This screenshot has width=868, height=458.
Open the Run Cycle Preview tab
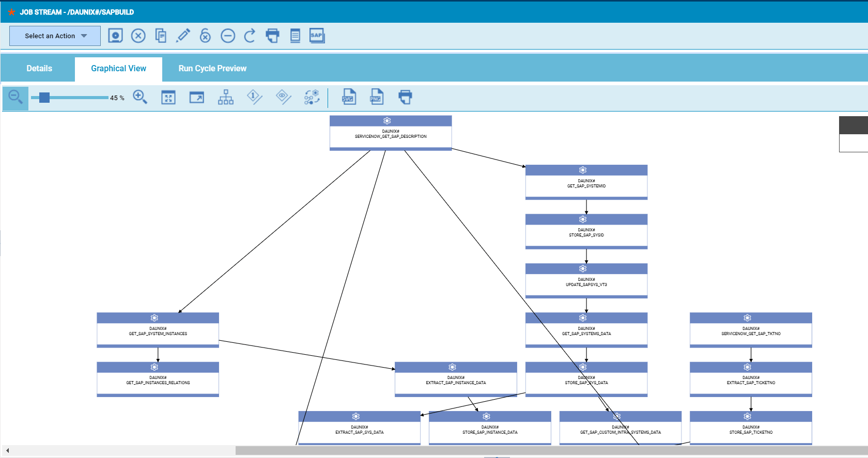212,69
